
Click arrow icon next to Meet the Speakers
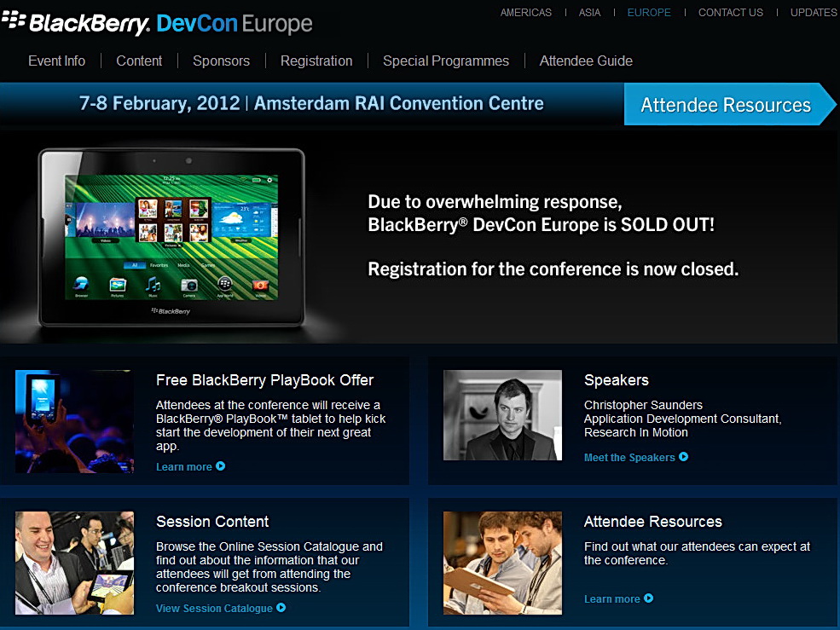pos(684,456)
